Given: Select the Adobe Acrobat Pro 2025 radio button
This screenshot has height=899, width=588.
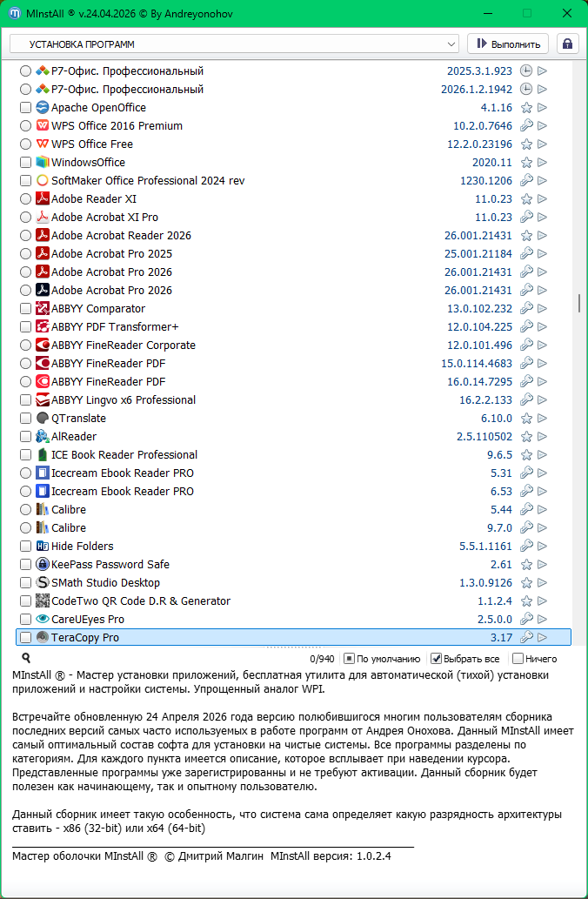Looking at the screenshot, I should click(25, 254).
